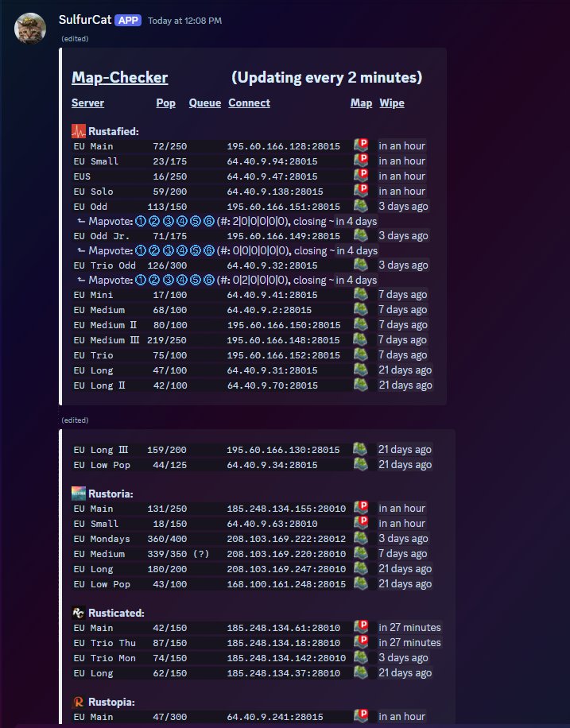Click the APP badge next to SulfurCat
570x728 pixels.
[128, 21]
